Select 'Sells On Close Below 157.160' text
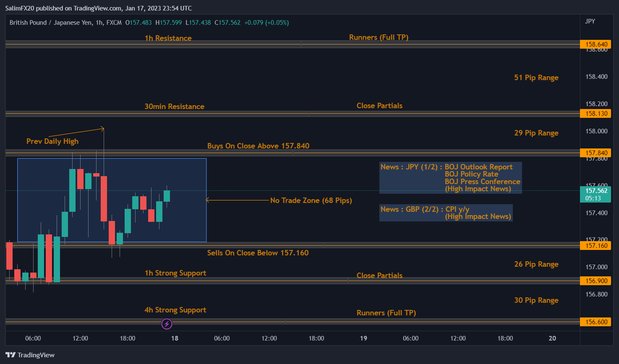This screenshot has height=364, width=619. click(258, 253)
